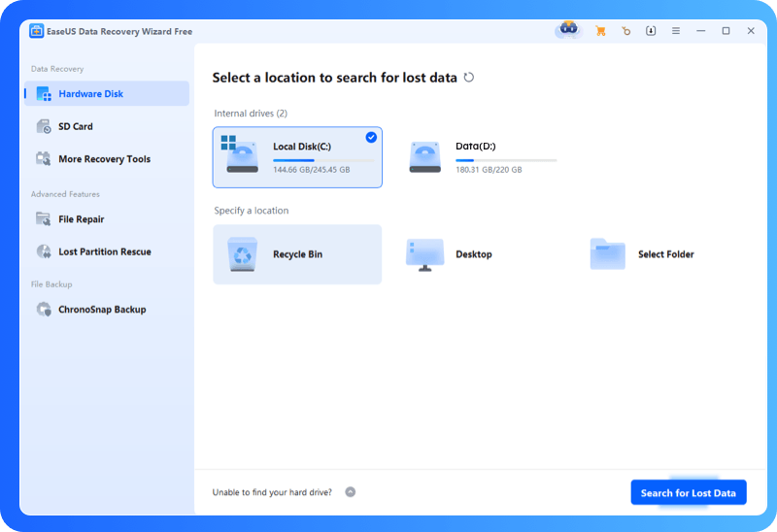Close the EaseUS window
Screen dimensions: 777x532
pos(751,31)
